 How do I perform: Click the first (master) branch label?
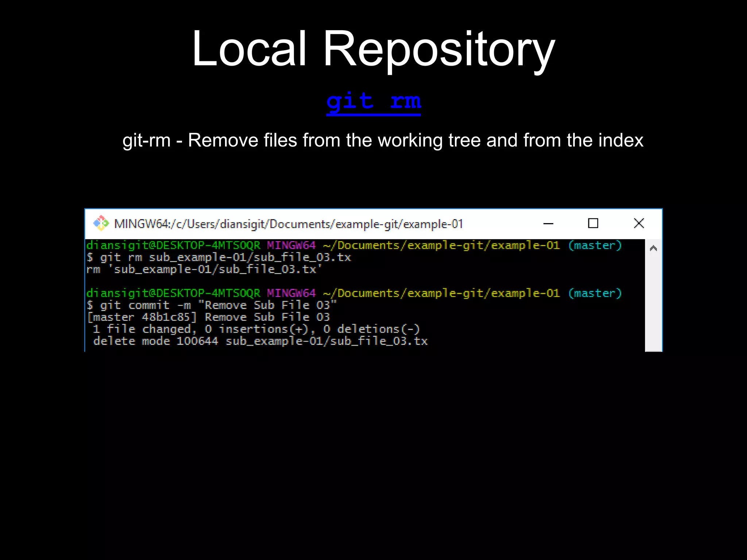coord(595,245)
